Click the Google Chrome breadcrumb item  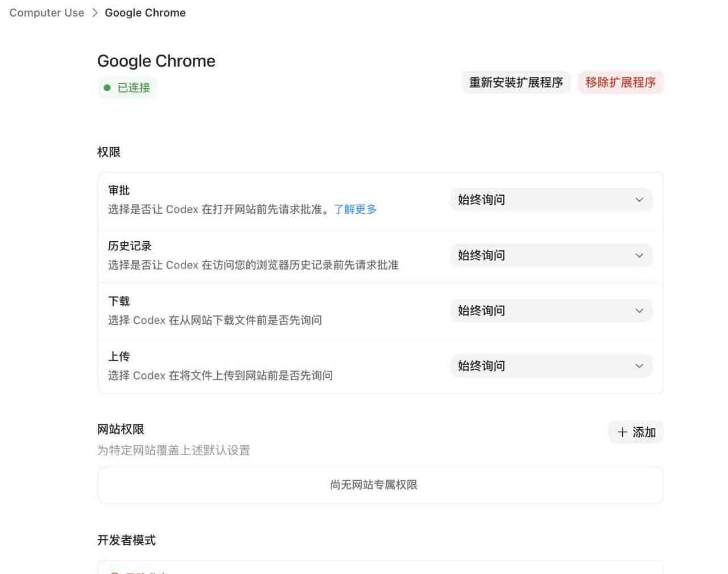pos(145,13)
